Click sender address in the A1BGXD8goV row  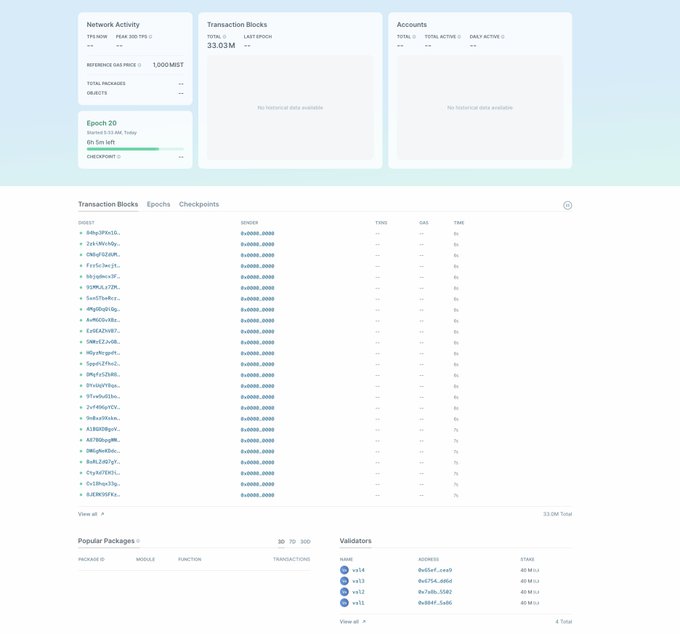258,430
